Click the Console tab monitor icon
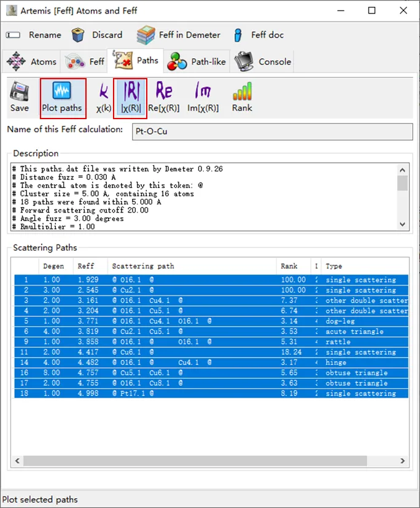Image resolution: width=420 pixels, height=508 pixels. (244, 61)
